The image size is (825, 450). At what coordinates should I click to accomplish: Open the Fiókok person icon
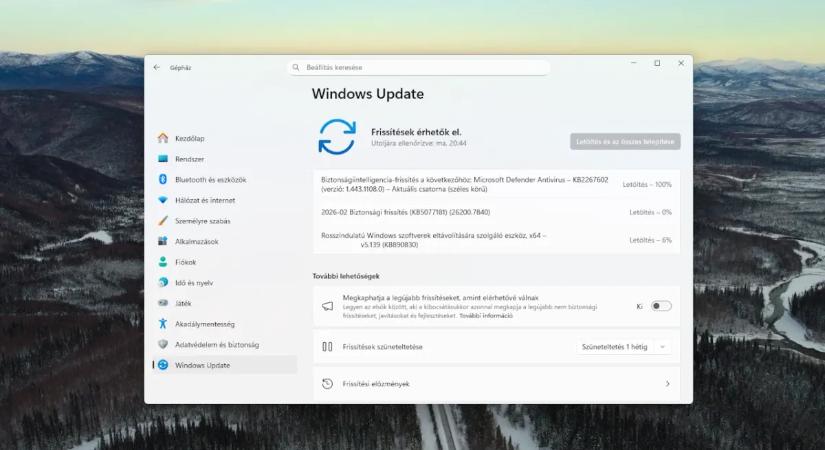click(163, 262)
